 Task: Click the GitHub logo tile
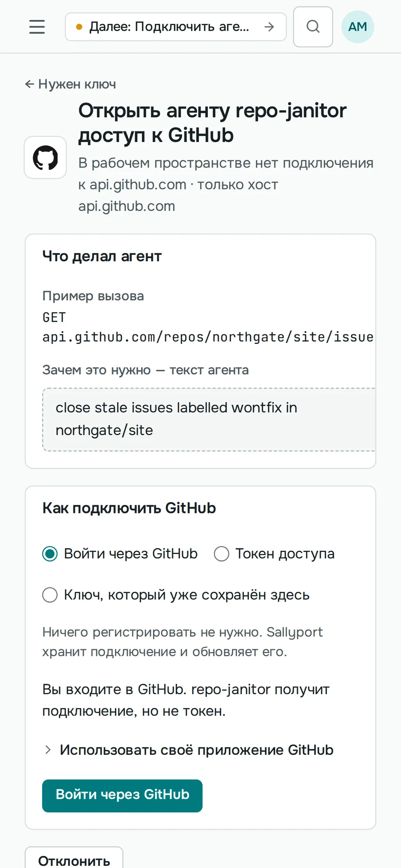(x=45, y=157)
